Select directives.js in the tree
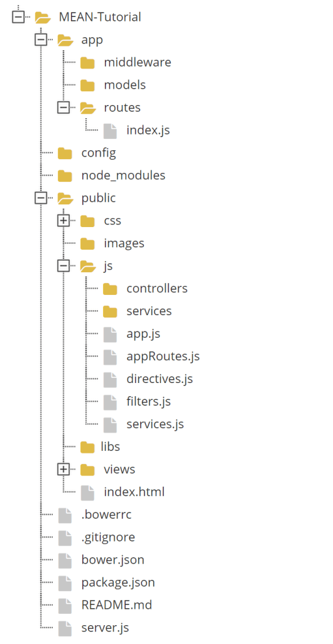 tap(160, 379)
